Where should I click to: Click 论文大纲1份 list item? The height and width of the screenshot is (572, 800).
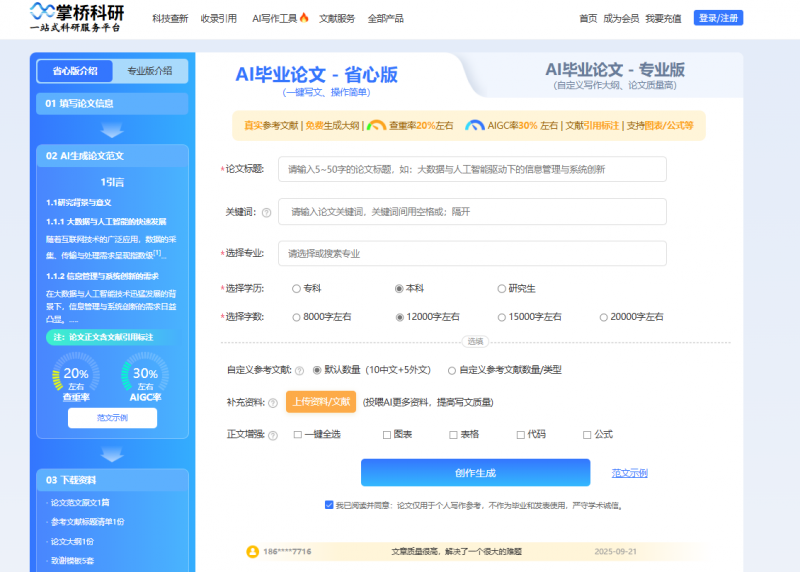(x=72, y=541)
